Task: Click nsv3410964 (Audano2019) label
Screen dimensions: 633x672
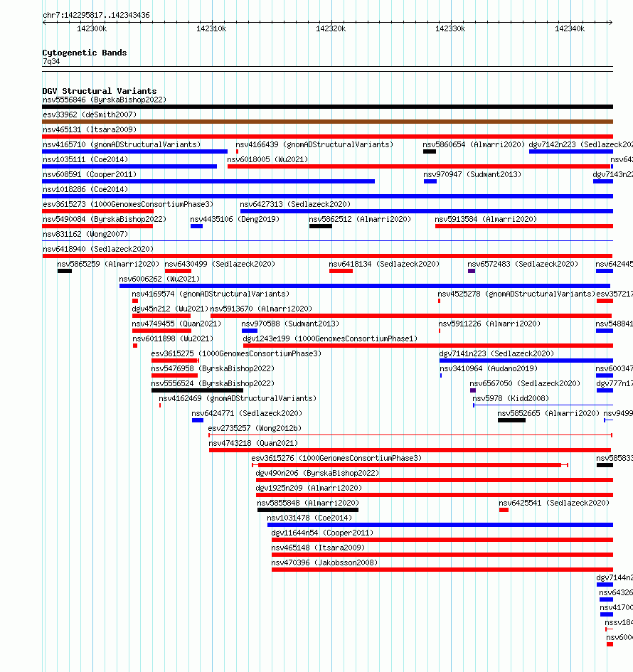Action: tap(489, 369)
